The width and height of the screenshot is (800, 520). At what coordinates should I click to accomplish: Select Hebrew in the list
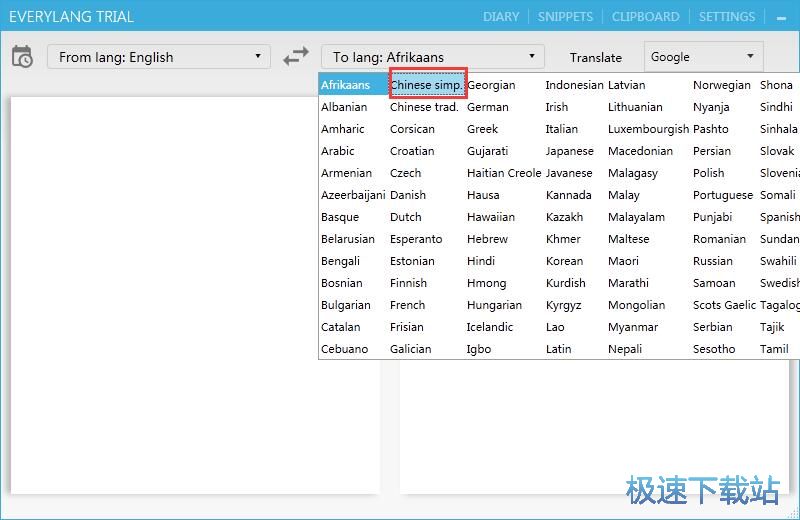click(487, 238)
